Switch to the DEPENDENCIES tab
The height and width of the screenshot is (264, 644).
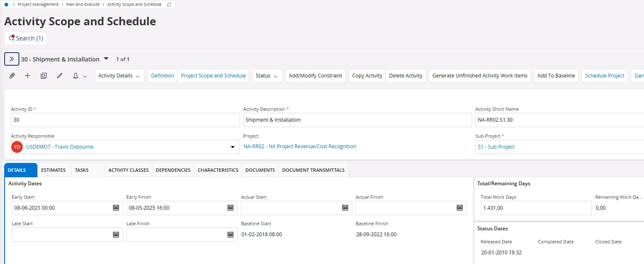pos(173,170)
